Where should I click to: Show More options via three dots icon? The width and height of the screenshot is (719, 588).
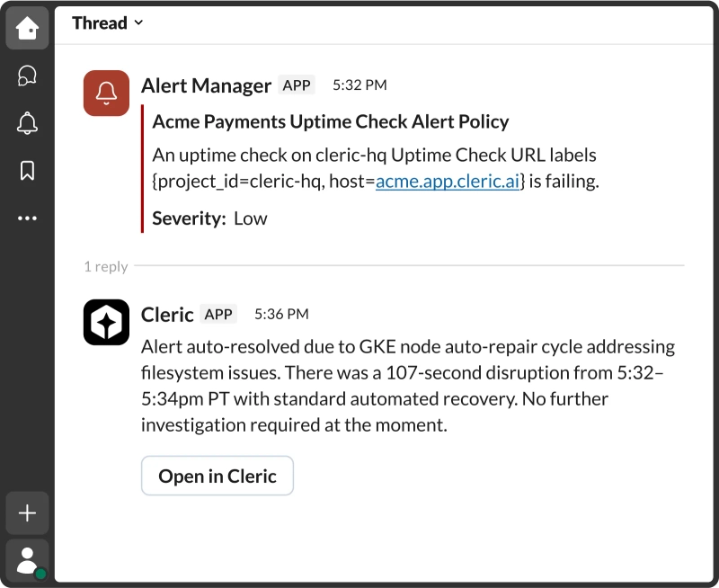click(x=27, y=218)
